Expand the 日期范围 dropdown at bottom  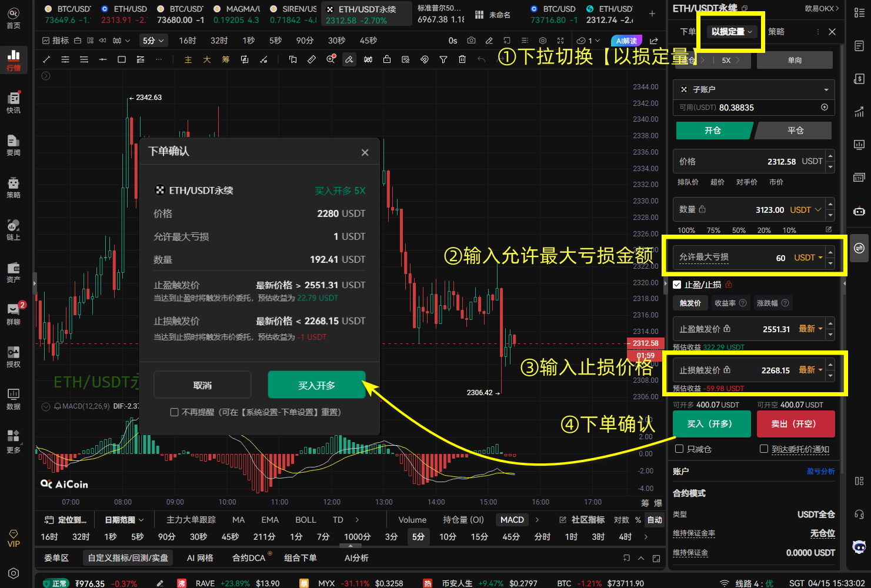124,520
